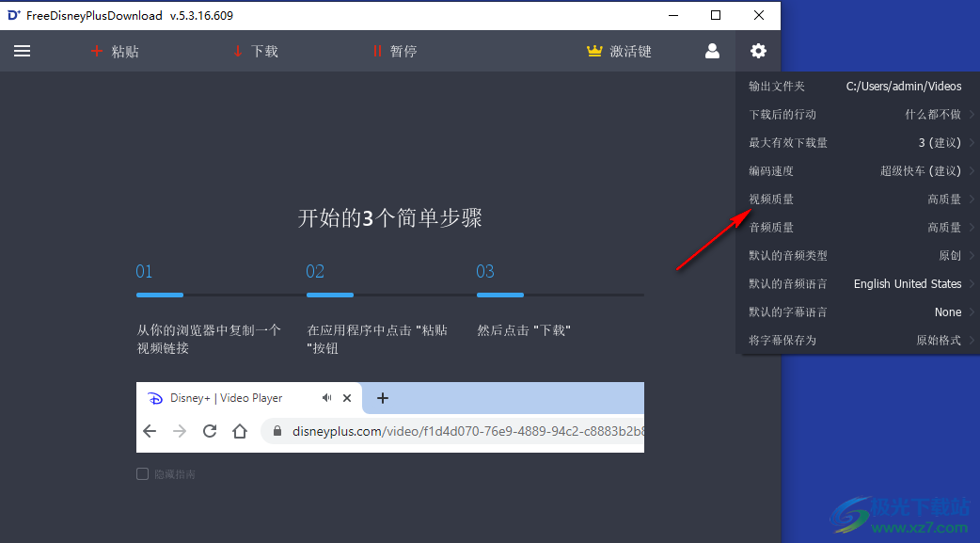Click the red plus paste icon
The height and width of the screenshot is (543, 980).
96,51
